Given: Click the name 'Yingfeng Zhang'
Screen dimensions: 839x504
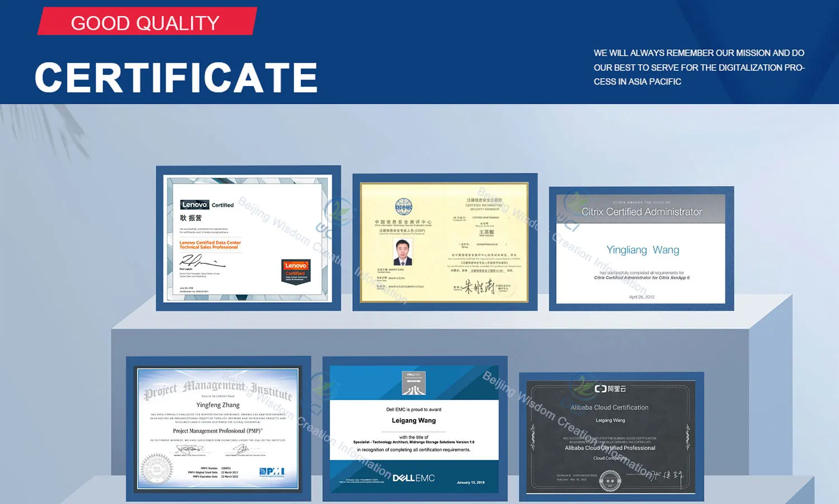Looking at the screenshot, I should coord(218,404).
